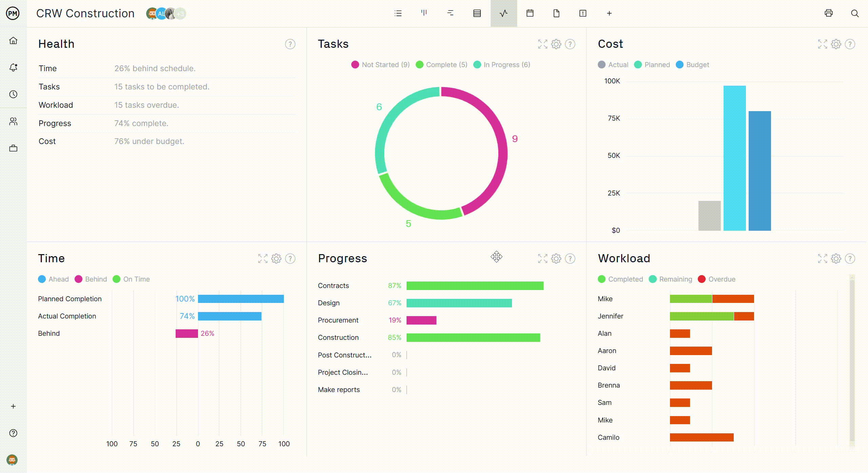
Task: Expand the Tasks widget to fullscreen
Action: click(x=542, y=44)
